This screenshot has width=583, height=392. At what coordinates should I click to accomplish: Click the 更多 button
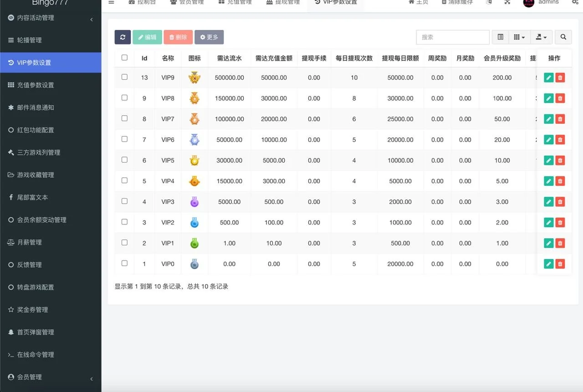[x=209, y=37]
